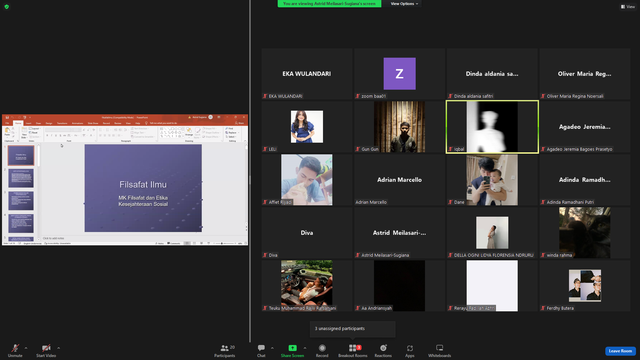Expand share options arrow next to Share Screen
The width and height of the screenshot is (640, 360).
pos(304,348)
